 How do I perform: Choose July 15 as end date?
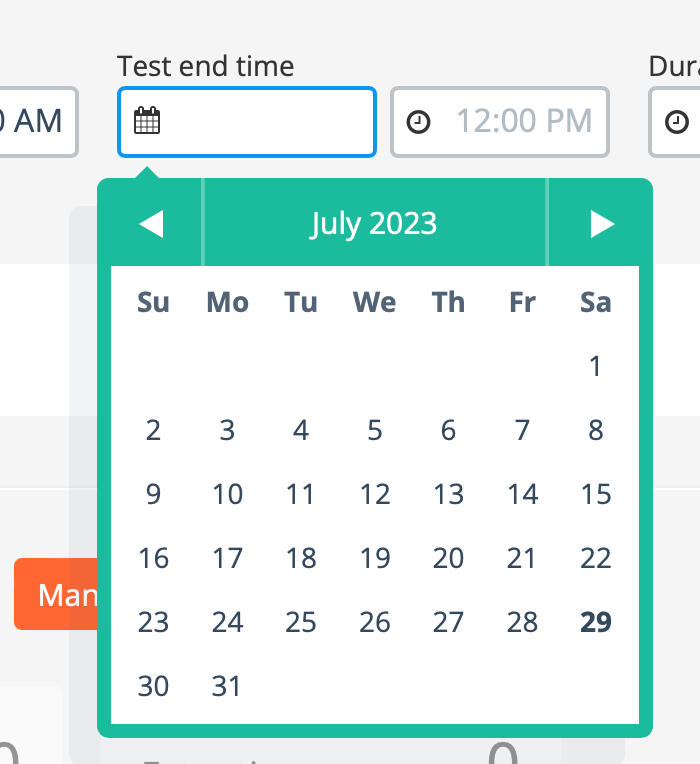596,494
